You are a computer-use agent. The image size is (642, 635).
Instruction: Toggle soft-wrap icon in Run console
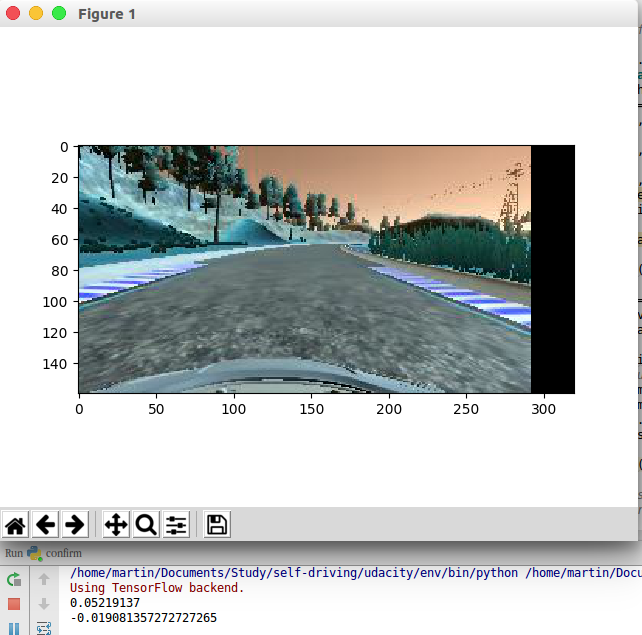point(44,628)
